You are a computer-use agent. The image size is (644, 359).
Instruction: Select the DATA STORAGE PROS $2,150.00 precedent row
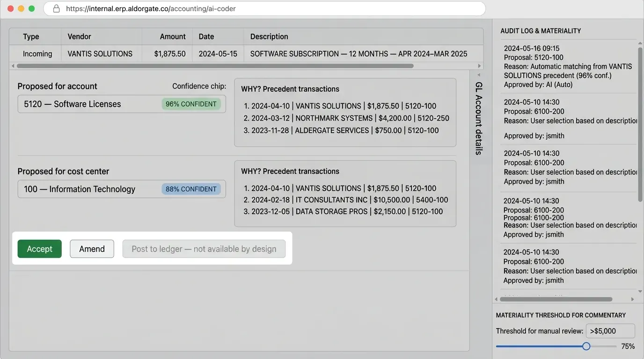click(343, 211)
